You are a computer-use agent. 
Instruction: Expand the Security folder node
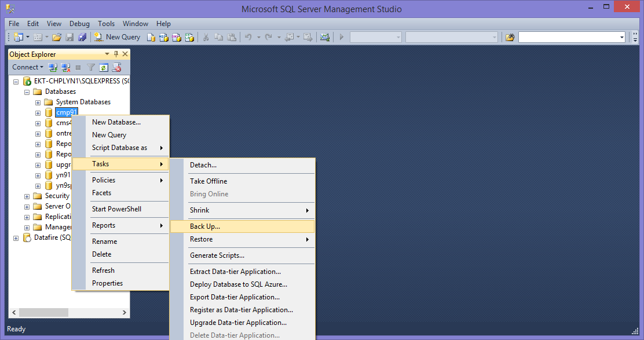[x=27, y=196]
